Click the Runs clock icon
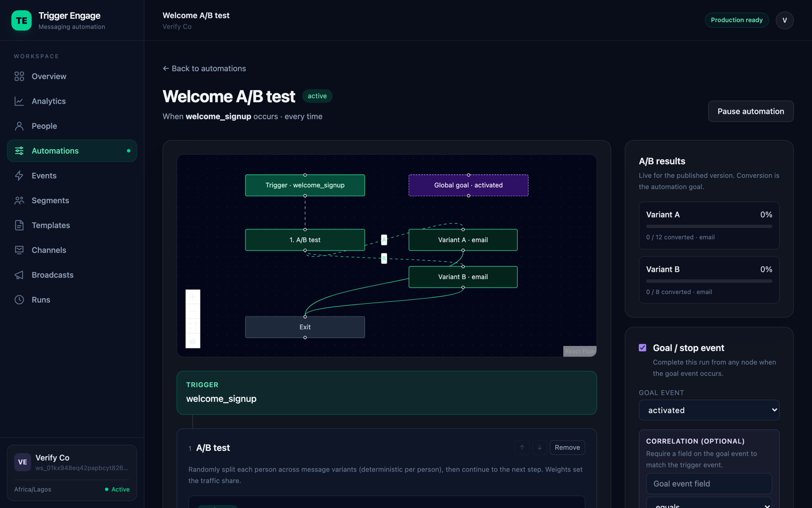The width and height of the screenshot is (812, 508). [19, 300]
